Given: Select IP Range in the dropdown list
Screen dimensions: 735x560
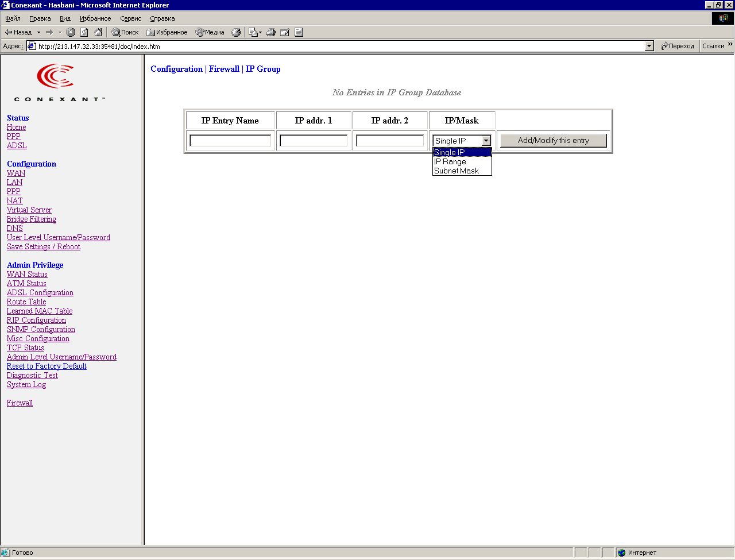Looking at the screenshot, I should click(x=462, y=161).
